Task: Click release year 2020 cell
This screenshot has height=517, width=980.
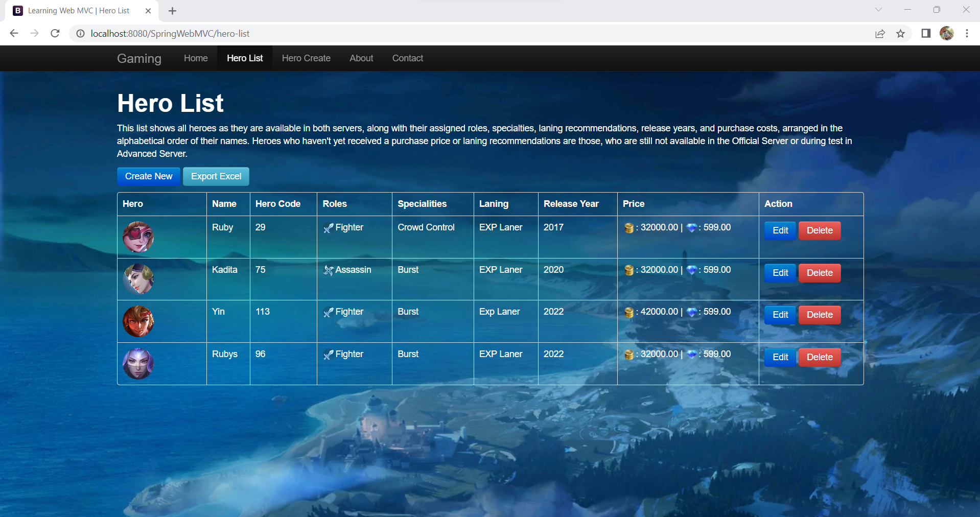Action: tap(577, 279)
